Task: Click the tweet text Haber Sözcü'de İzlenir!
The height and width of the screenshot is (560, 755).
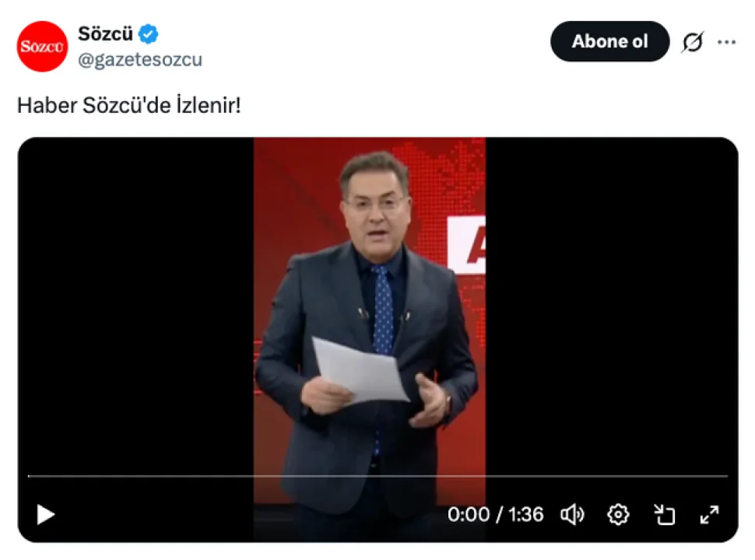Action: click(129, 105)
